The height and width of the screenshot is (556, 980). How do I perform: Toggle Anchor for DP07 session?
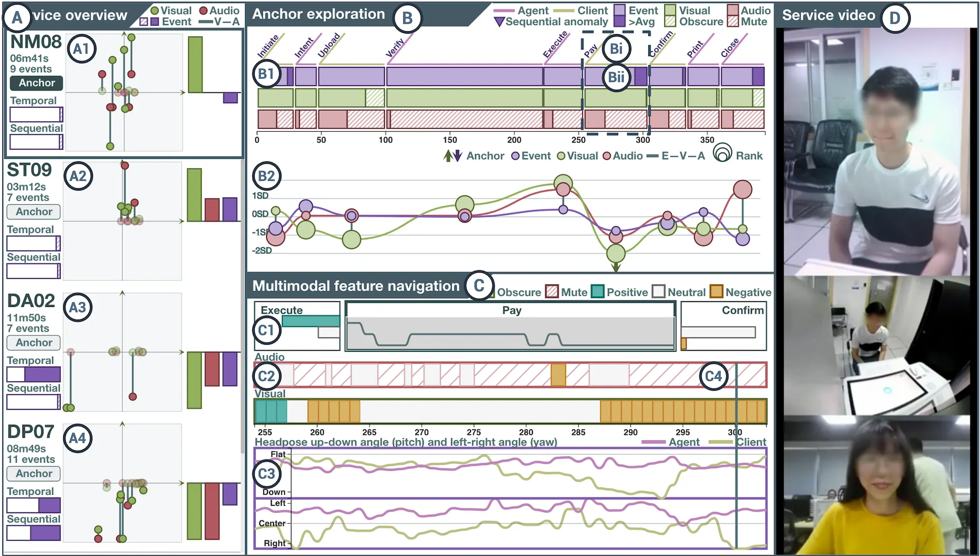point(34,473)
